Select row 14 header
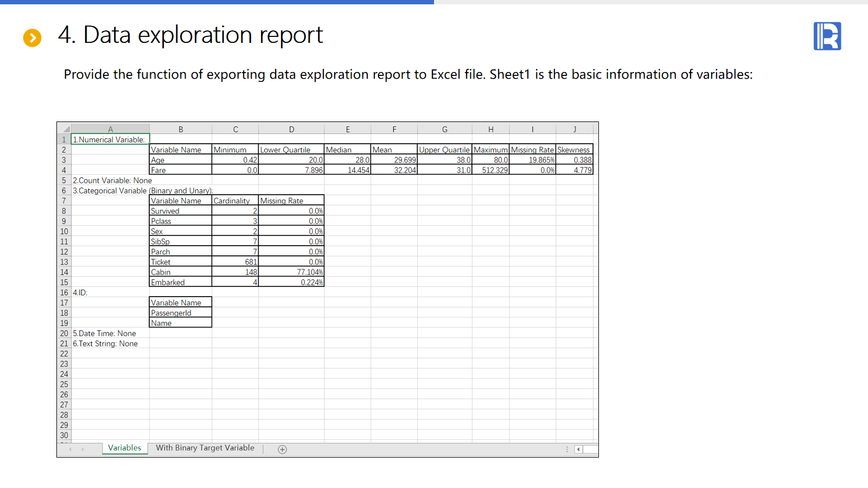 [64, 272]
